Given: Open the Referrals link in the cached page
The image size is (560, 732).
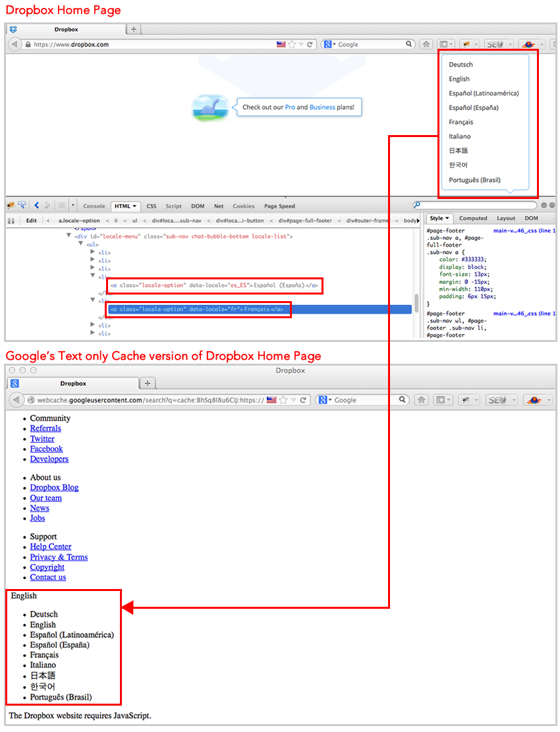Looking at the screenshot, I should pyautogui.click(x=45, y=428).
